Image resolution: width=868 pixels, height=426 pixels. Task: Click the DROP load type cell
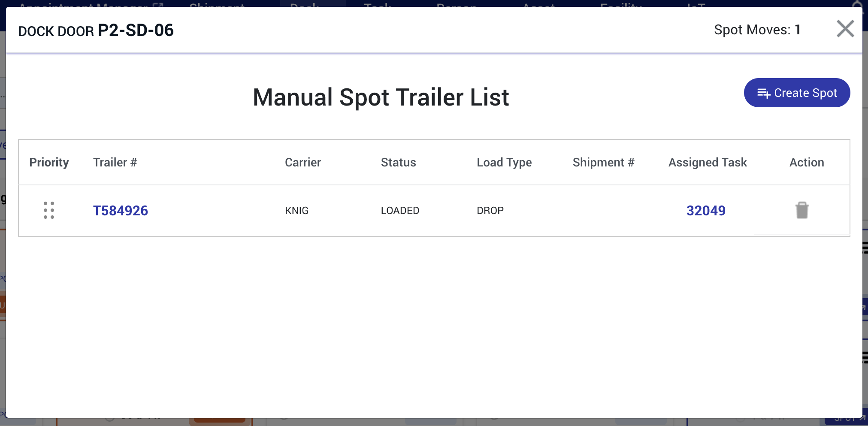tap(490, 211)
